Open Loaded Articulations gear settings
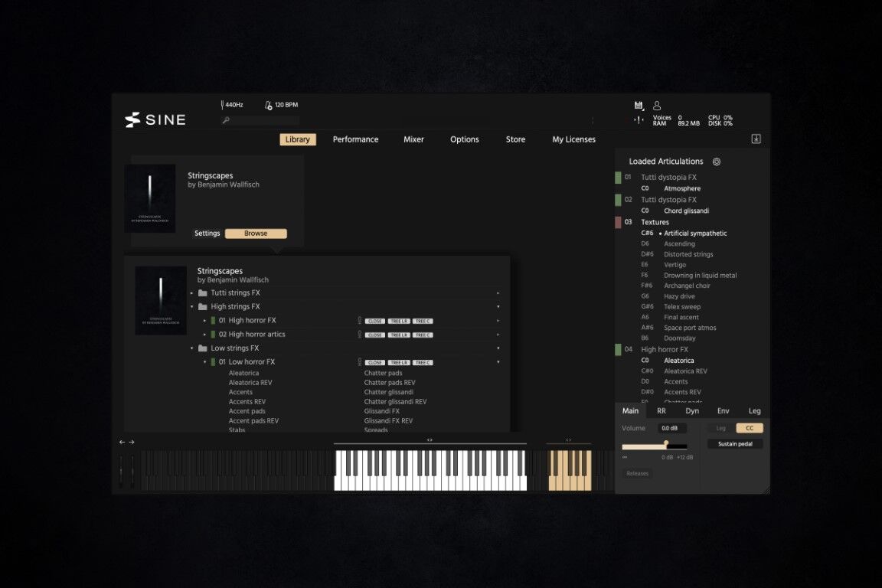The width and height of the screenshot is (882, 588). point(717,162)
